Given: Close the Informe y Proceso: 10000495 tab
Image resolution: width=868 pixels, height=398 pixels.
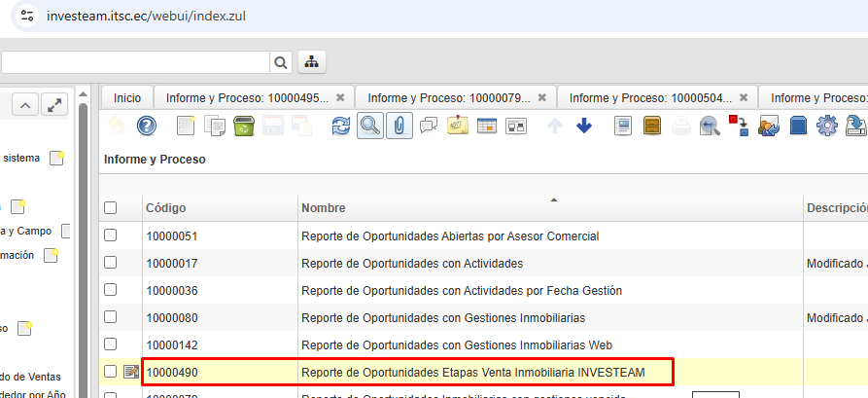Looking at the screenshot, I should point(340,98).
